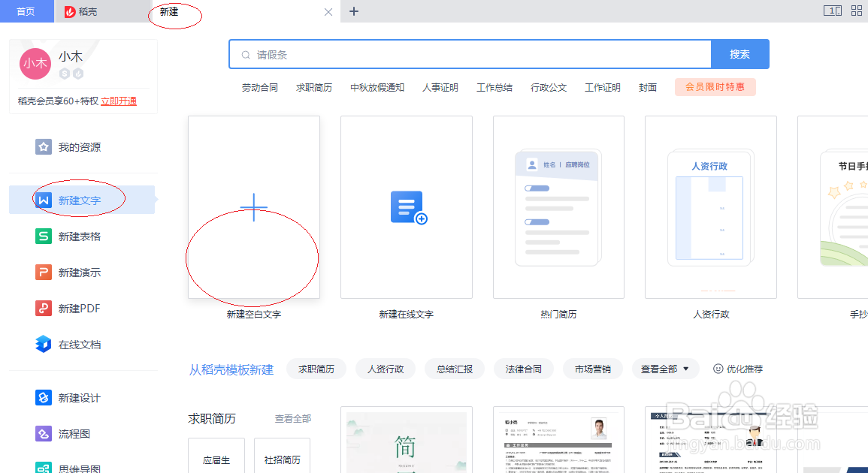The height and width of the screenshot is (473, 868).
Task: Click the search magnifier icon
Action: (x=246, y=55)
